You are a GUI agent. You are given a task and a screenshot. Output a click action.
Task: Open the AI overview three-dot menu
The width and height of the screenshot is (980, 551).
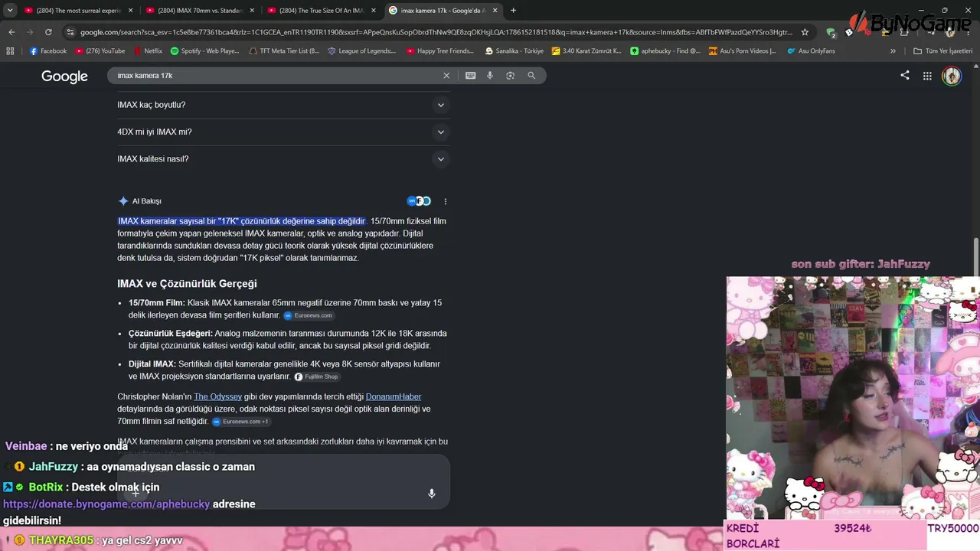pyautogui.click(x=445, y=201)
